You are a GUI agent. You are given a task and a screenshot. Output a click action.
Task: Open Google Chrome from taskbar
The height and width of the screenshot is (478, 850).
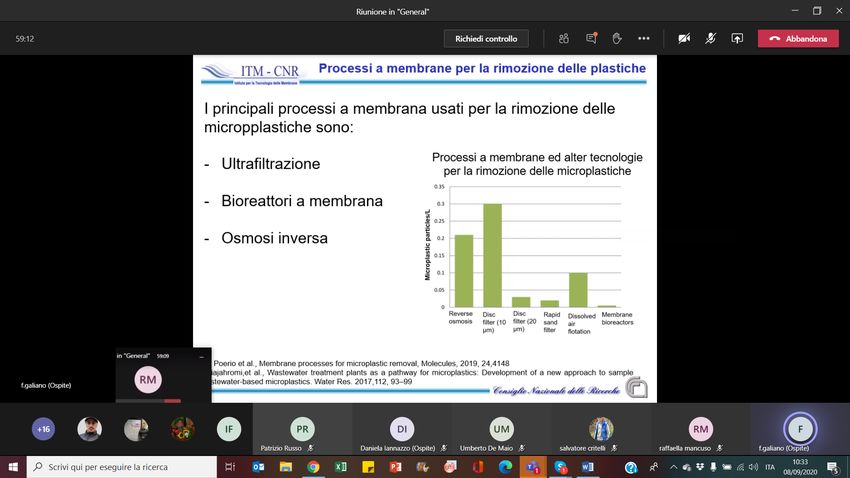(313, 467)
